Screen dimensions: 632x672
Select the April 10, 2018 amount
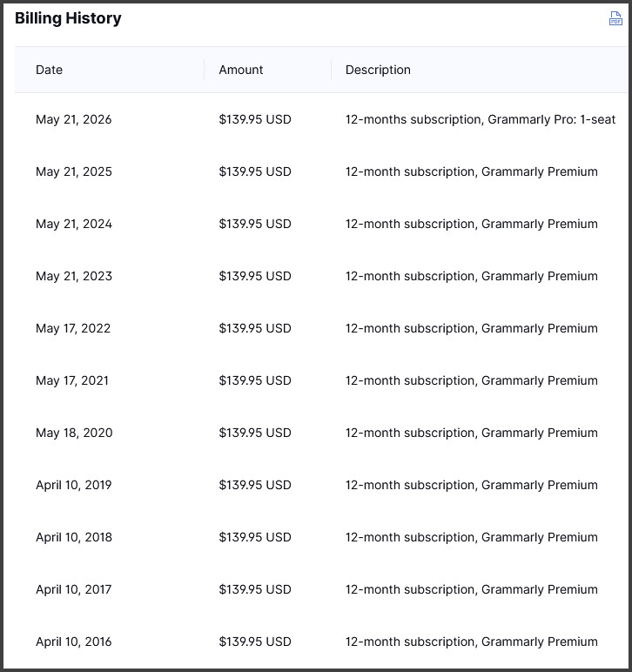click(255, 537)
